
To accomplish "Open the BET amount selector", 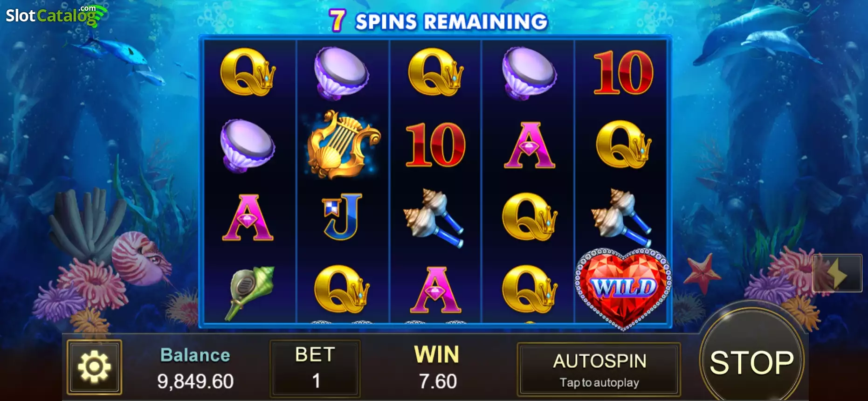I will pos(315,368).
